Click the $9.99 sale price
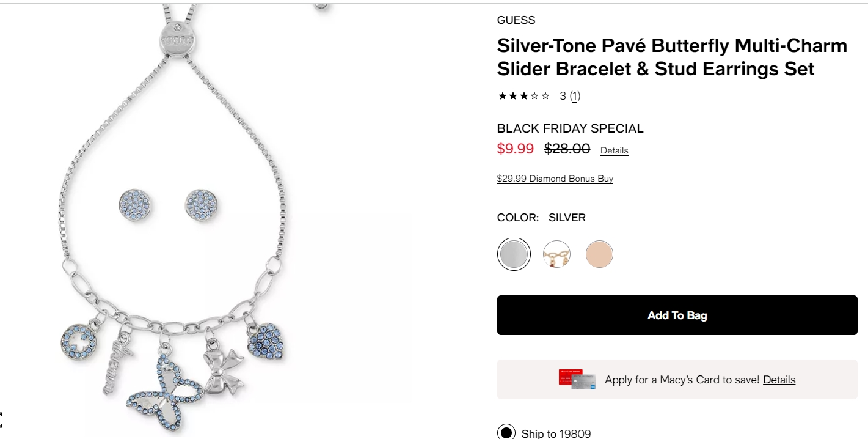Image resolution: width=868 pixels, height=439 pixels. (516, 149)
